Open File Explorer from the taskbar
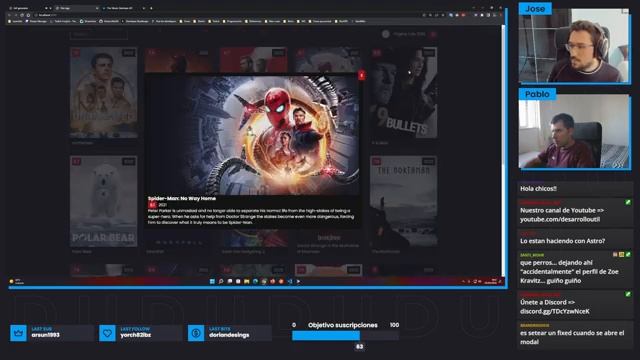 247,281
